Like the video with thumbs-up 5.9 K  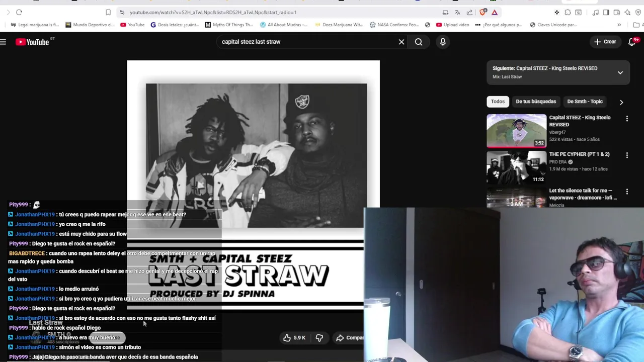[294, 338]
